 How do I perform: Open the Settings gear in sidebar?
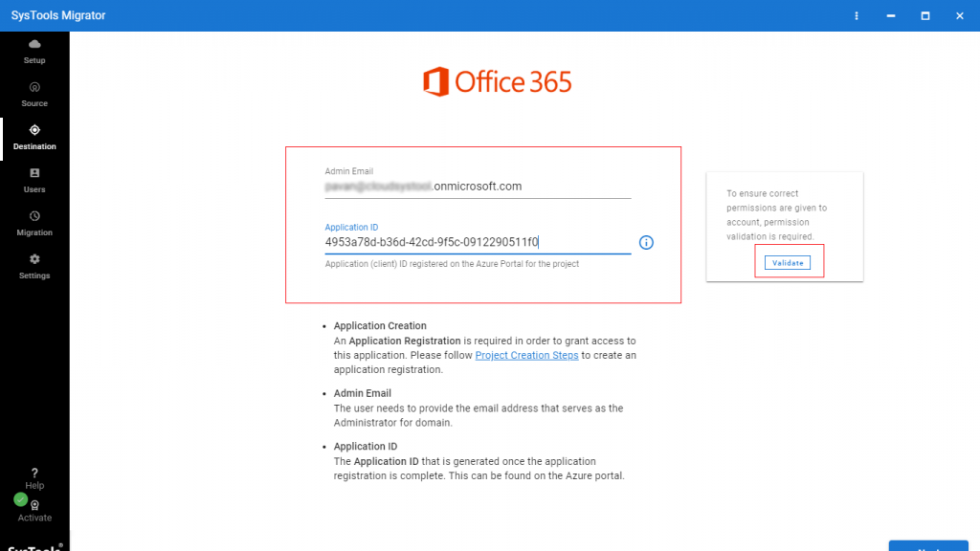[x=34, y=259]
